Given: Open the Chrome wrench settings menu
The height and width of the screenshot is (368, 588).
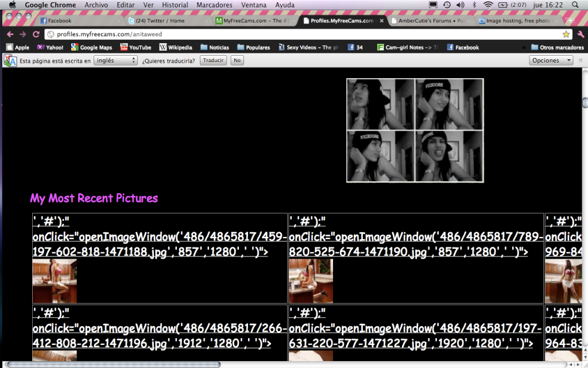Looking at the screenshot, I should (581, 34).
